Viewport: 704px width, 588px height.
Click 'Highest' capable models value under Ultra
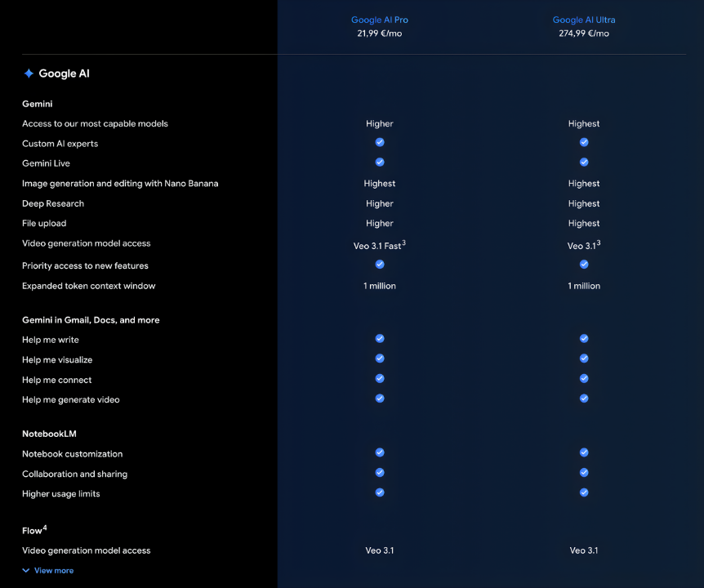point(584,123)
